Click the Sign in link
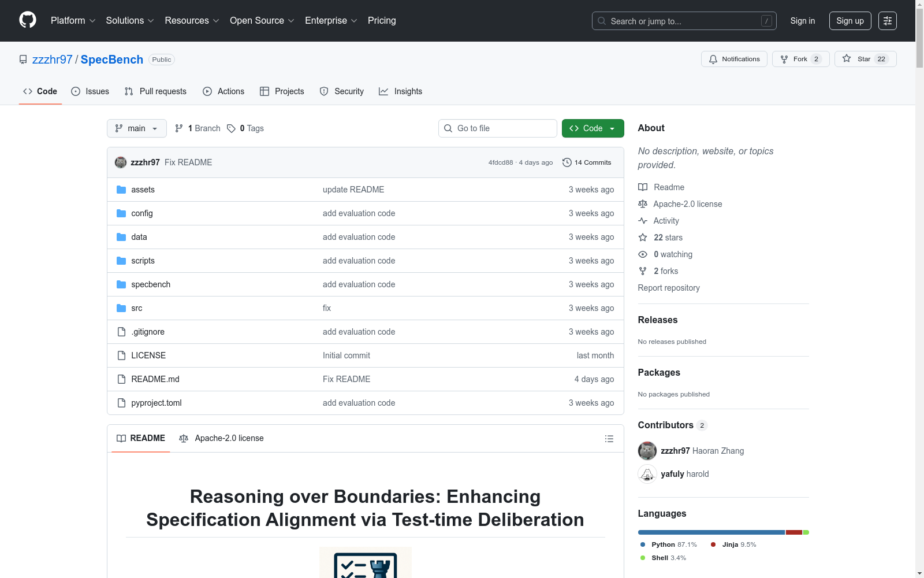The height and width of the screenshot is (578, 924). pos(803,21)
